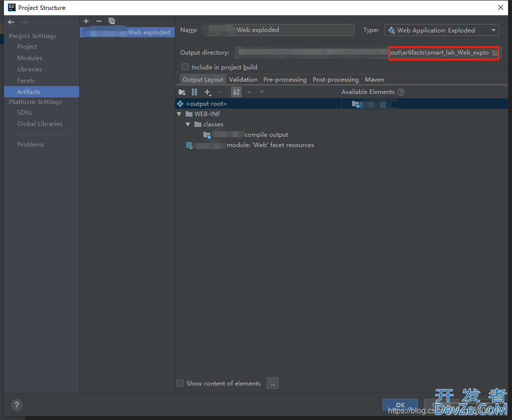Click the forward navigation arrow
The height and width of the screenshot is (420, 512).
[24, 22]
